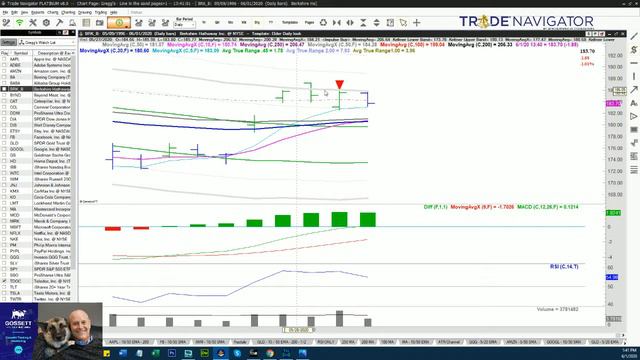Switch to AAPL - 10/50 EMA - 200 tab

click(129, 342)
